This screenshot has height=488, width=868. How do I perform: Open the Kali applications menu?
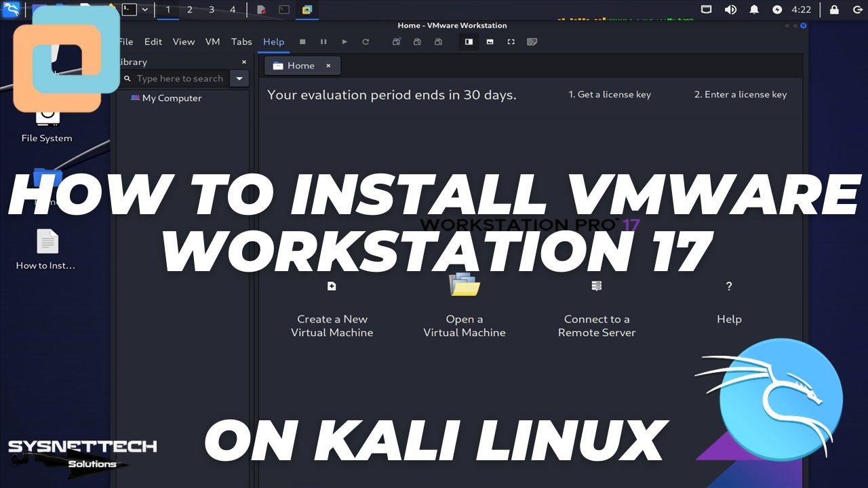tap(12, 9)
